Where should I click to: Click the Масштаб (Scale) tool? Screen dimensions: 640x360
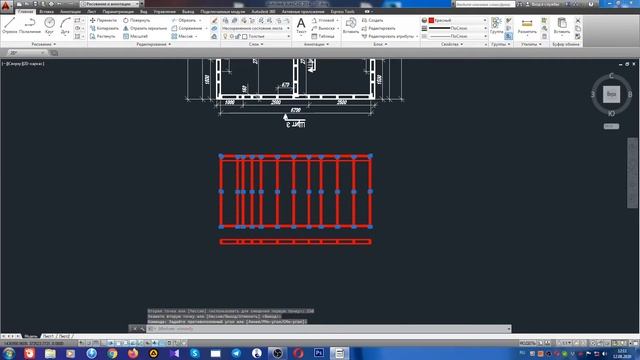(136, 36)
